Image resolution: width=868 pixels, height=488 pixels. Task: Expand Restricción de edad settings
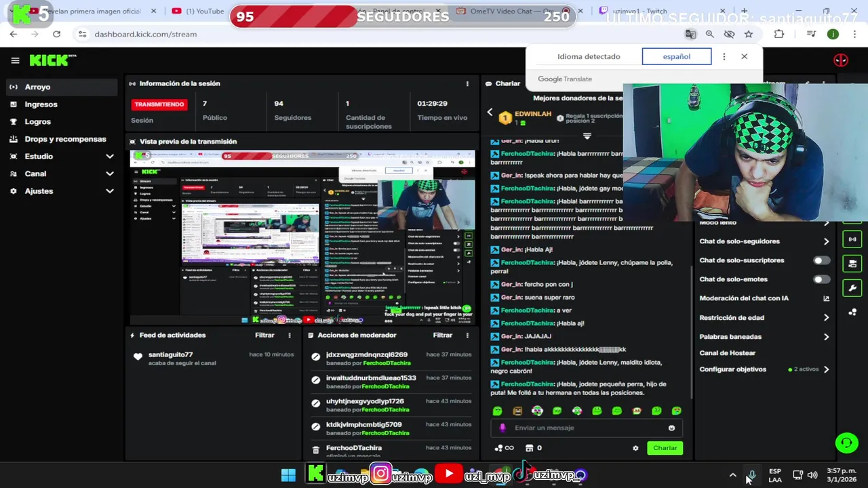[764, 317]
